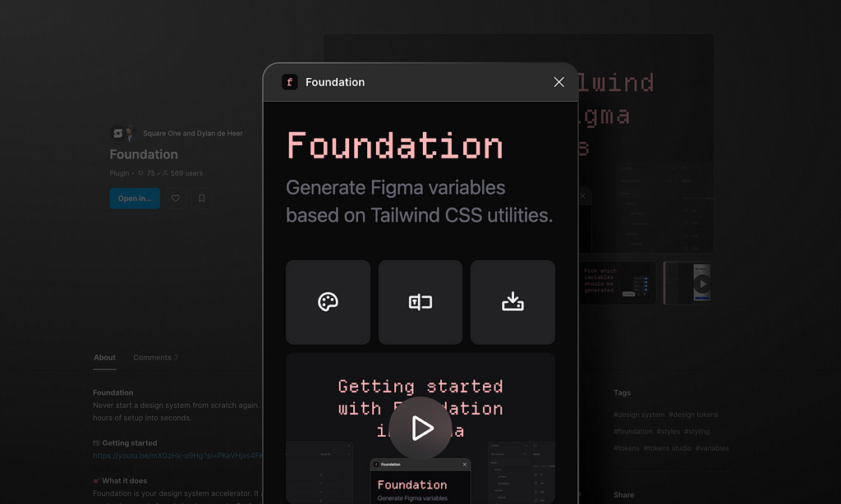Open the 'Pick which variables' thumbnail
The width and height of the screenshot is (841, 504).
[x=617, y=282]
